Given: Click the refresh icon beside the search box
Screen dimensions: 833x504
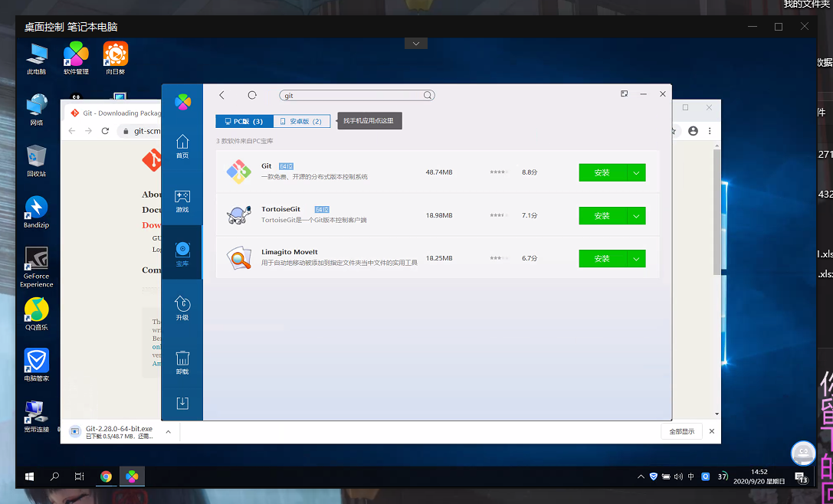Looking at the screenshot, I should point(252,95).
